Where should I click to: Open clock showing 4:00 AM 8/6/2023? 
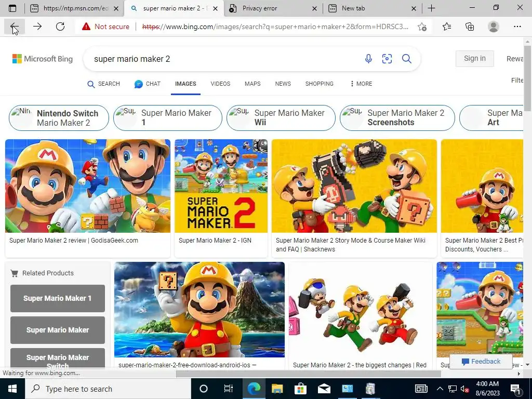(x=487, y=389)
